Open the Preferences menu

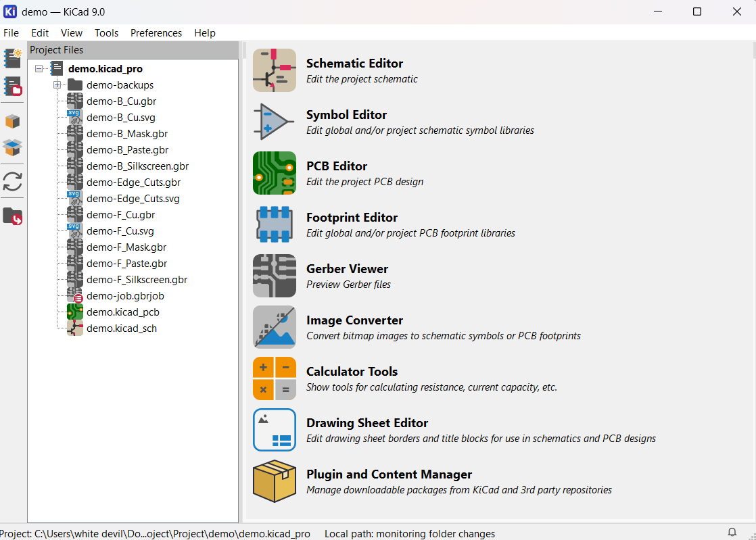[x=156, y=32]
